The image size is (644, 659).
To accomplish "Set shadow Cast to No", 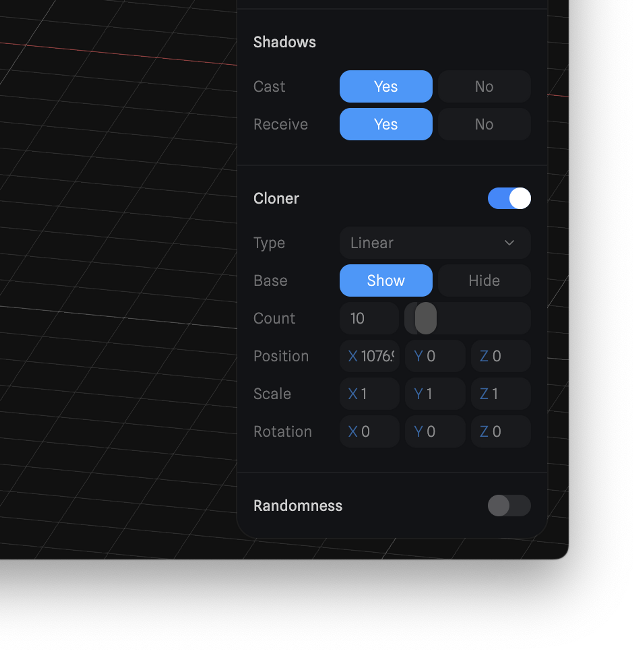I will pos(484,86).
